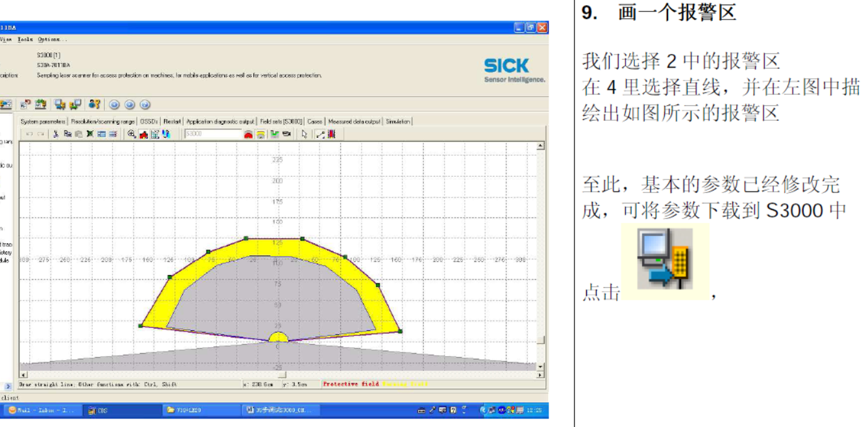Click the grid settings icon beside the zoom tool

pos(155,134)
